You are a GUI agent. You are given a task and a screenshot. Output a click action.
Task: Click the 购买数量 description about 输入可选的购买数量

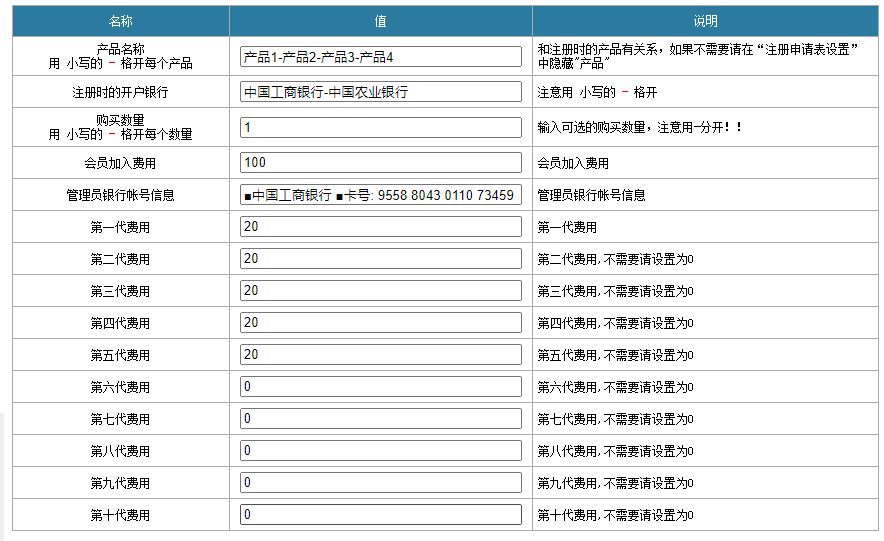pyautogui.click(x=640, y=128)
